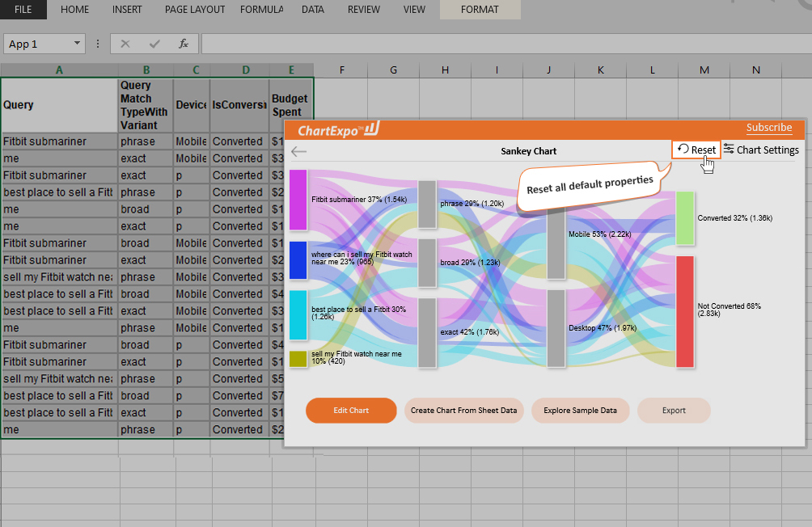Open the FORMULAS ribbon tab
The width and height of the screenshot is (812, 527).
point(261,10)
